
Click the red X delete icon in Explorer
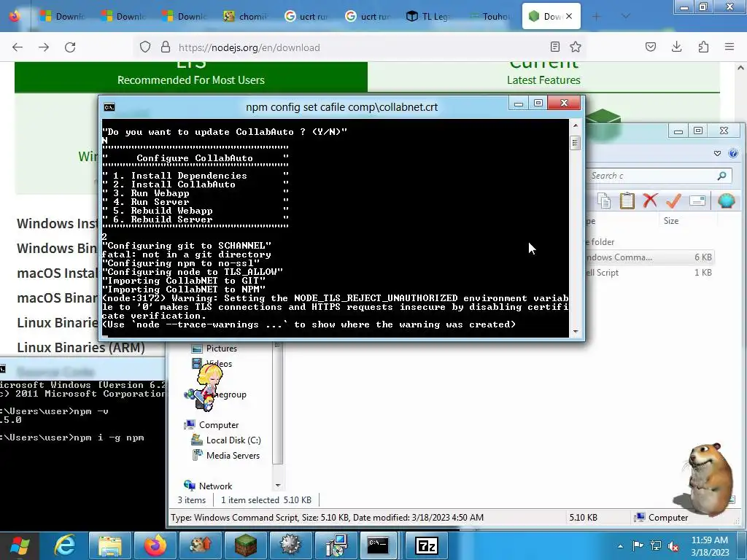[650, 201]
